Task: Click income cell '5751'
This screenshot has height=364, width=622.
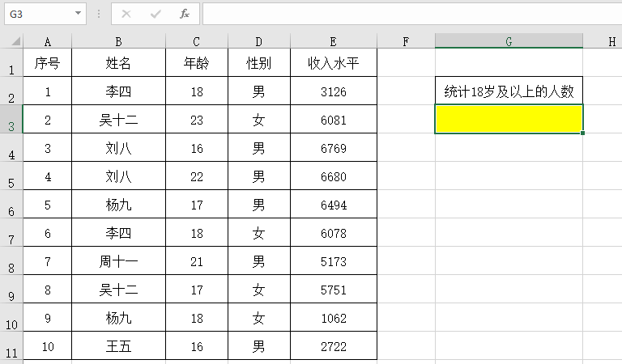Action: pyautogui.click(x=334, y=289)
